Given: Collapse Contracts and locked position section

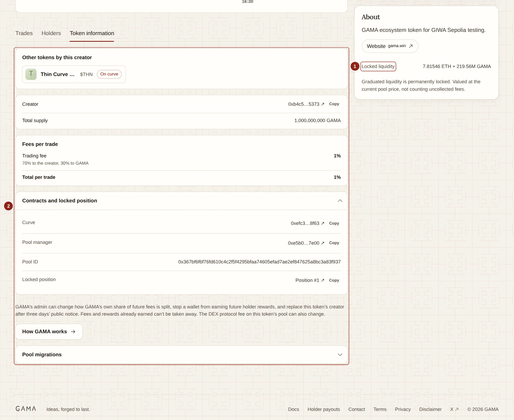Looking at the screenshot, I should [x=181, y=201].
